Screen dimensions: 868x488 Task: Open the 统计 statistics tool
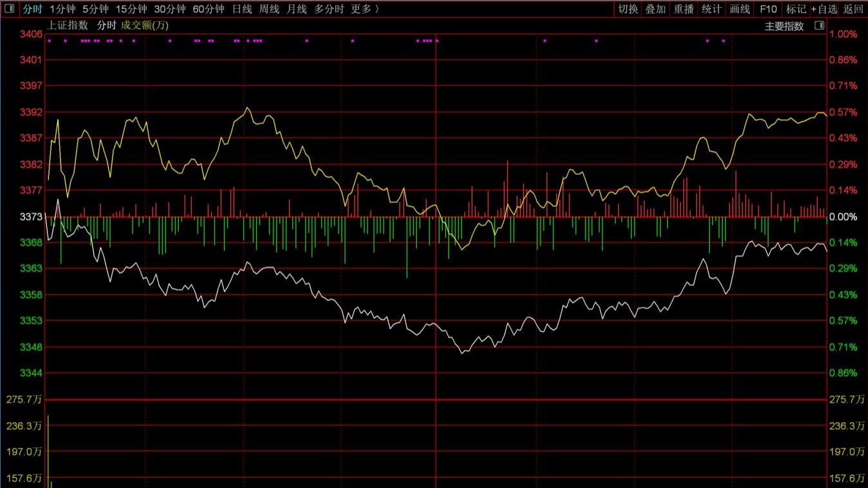coord(712,9)
